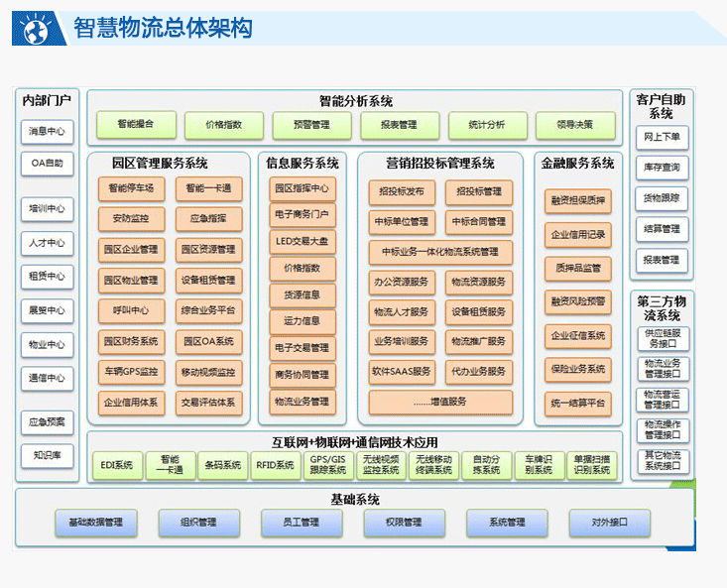The image size is (727, 588).
Task: Click the globe logo icon beside title
Action: point(33,27)
